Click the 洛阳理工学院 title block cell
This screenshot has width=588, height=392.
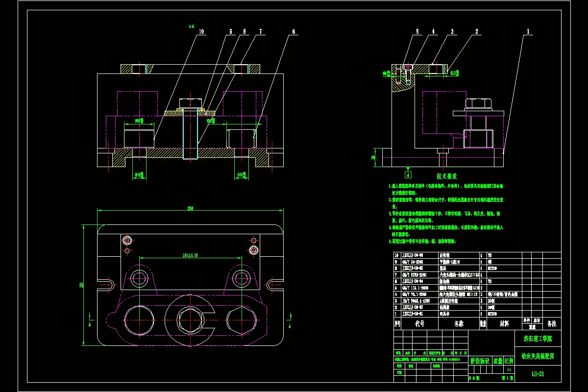[538, 338]
